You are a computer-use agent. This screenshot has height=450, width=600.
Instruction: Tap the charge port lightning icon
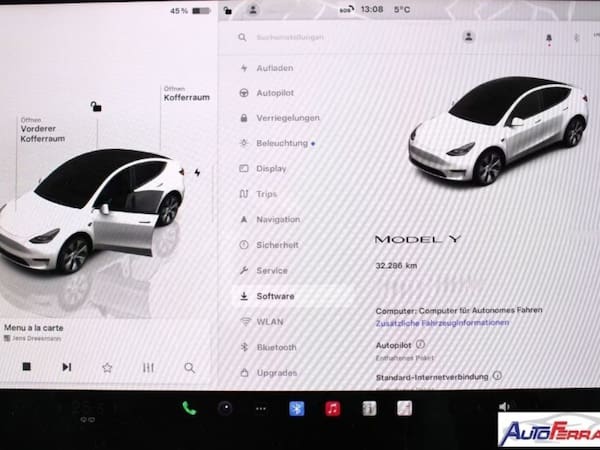[197, 173]
